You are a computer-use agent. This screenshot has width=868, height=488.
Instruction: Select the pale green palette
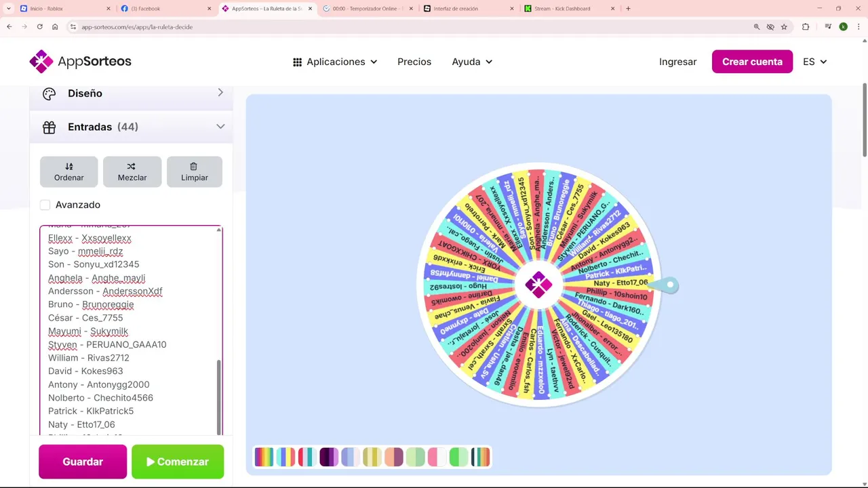click(416, 457)
